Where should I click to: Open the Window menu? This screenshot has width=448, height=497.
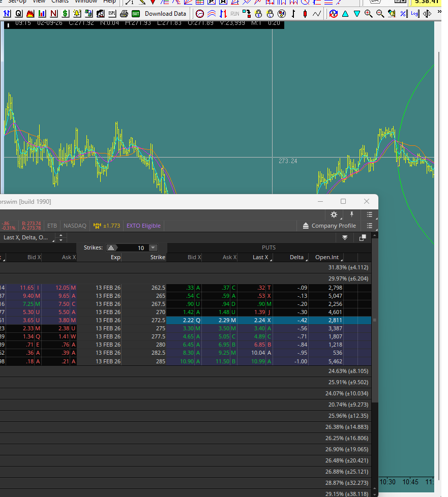click(85, 2)
